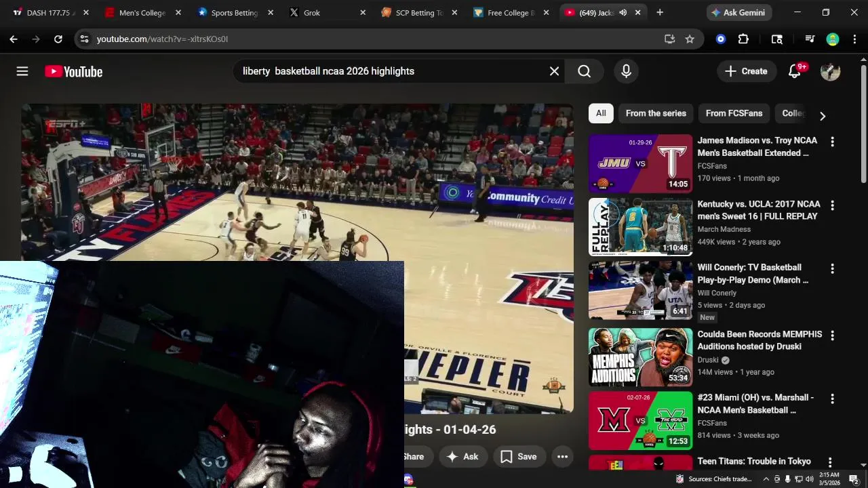Close the SCP Betting tab
This screenshot has height=488, width=868.
(454, 12)
